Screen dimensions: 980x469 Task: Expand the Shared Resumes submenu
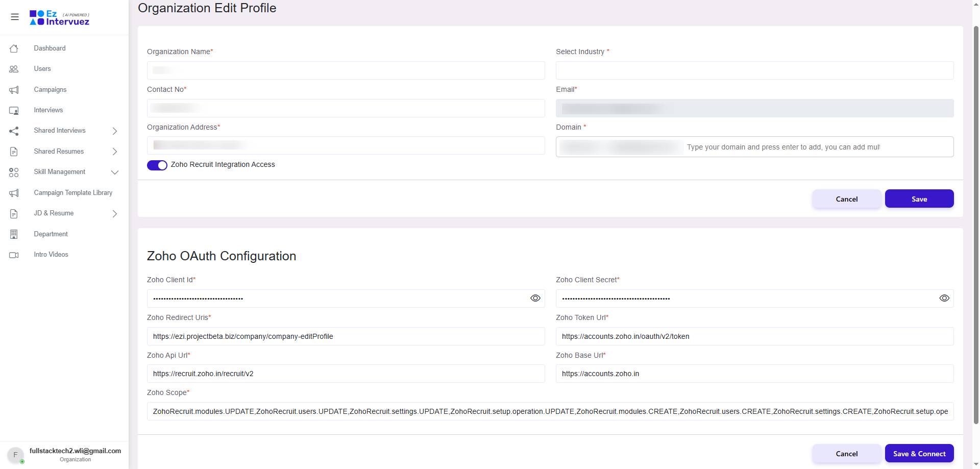click(x=115, y=152)
